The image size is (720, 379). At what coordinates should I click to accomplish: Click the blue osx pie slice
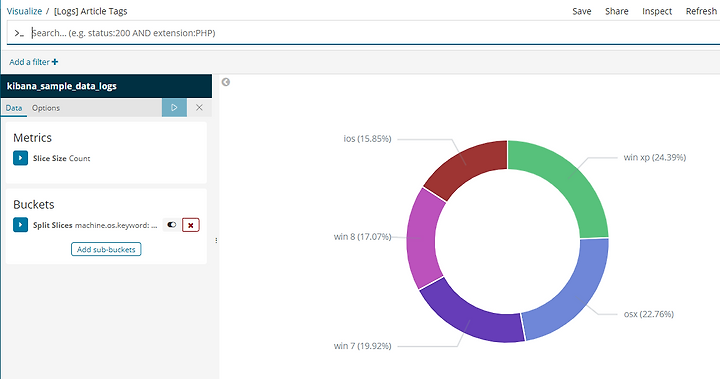575,296
